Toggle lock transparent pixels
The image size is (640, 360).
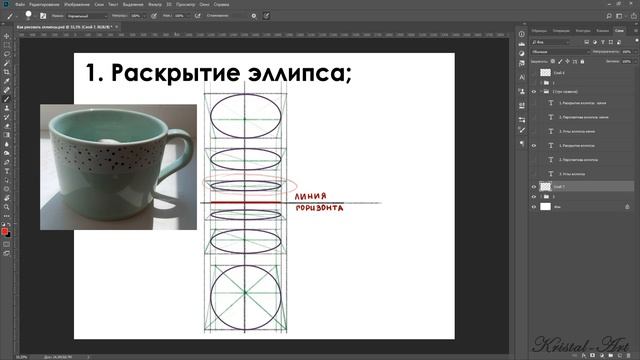(x=553, y=62)
